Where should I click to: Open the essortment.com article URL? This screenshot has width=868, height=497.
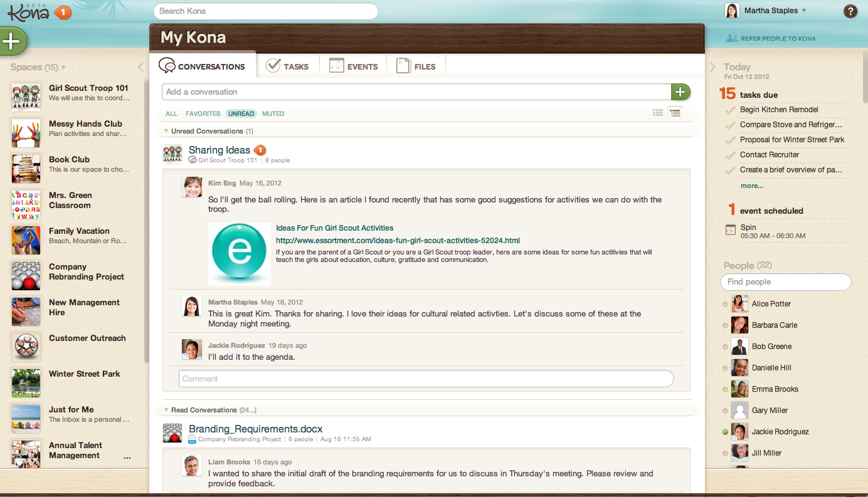398,241
